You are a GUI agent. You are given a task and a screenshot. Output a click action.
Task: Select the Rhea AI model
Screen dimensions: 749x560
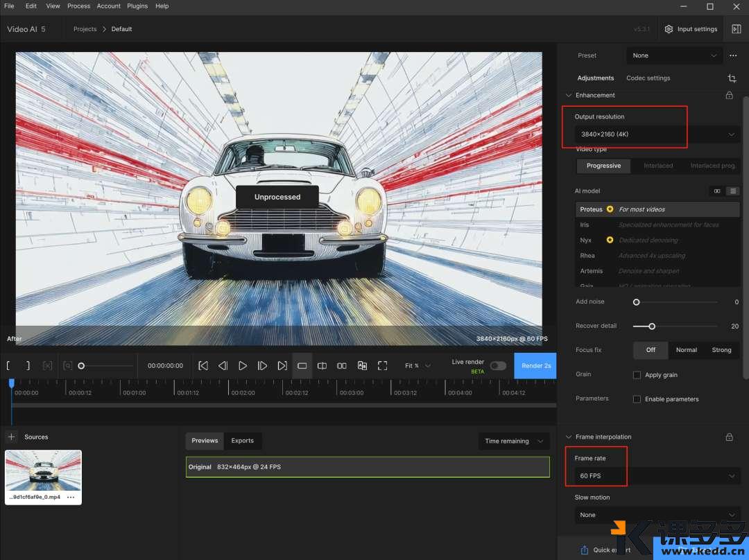(x=657, y=256)
